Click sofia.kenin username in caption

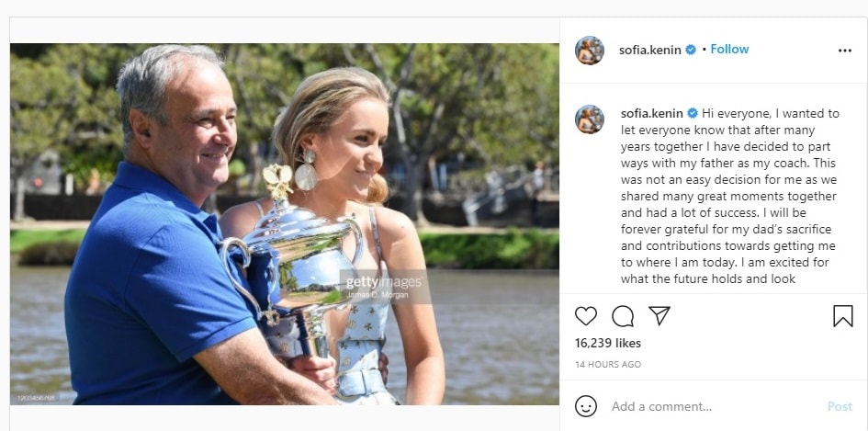651,114
